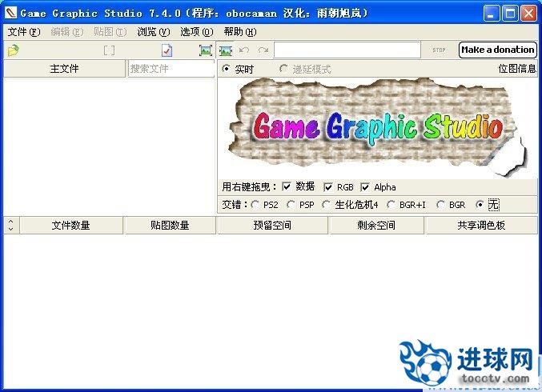Select the 实时 real-time radio button
Image resolution: width=542 pixels, height=392 pixels.
pyautogui.click(x=226, y=69)
